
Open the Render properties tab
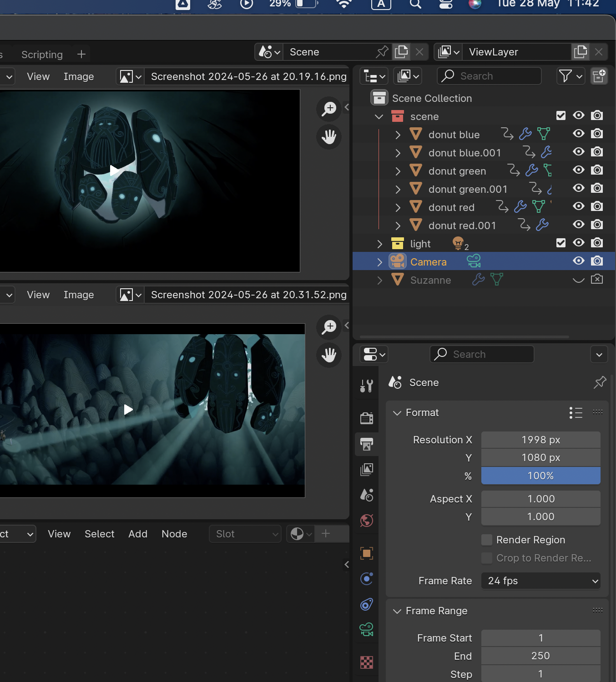[x=367, y=418]
